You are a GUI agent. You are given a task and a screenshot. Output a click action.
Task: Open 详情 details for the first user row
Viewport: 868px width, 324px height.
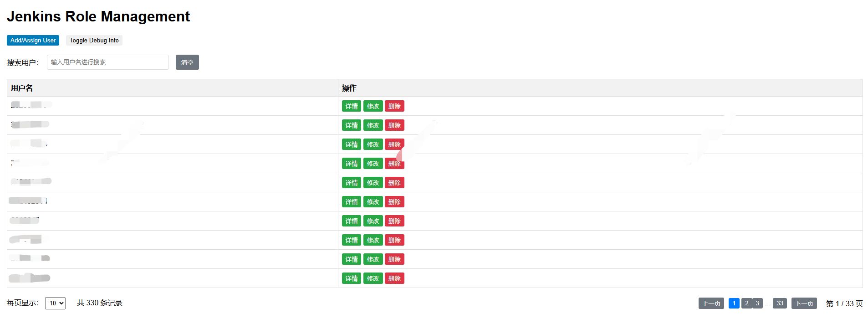[352, 106]
